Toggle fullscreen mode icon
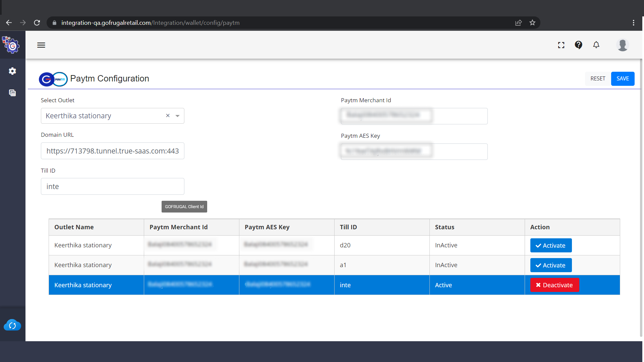 (x=561, y=45)
